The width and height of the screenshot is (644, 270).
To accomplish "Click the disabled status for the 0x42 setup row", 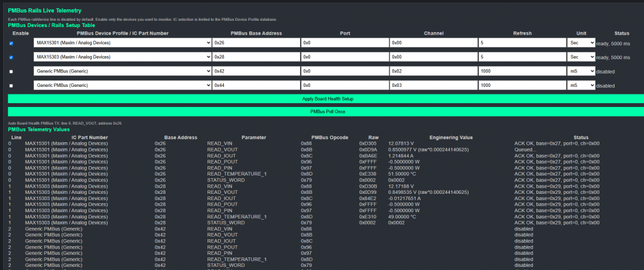I will (x=606, y=72).
